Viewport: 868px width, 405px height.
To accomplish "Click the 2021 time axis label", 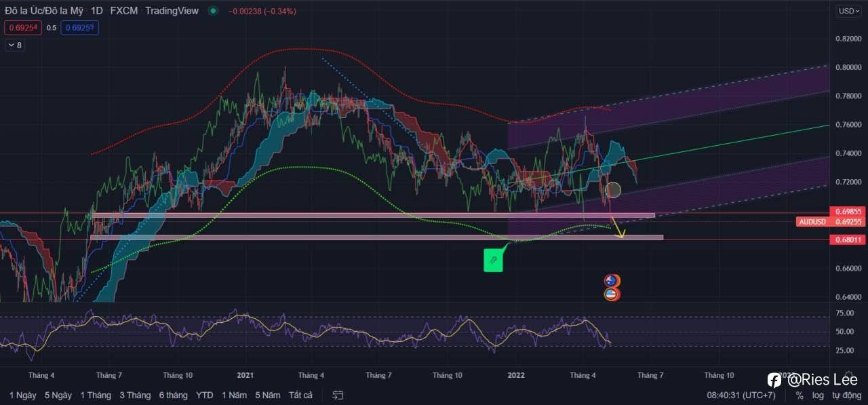I will coord(245,374).
